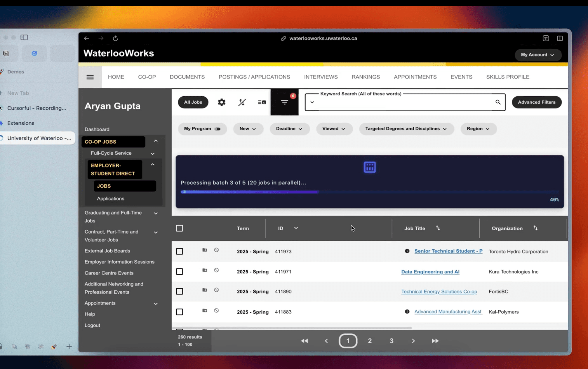
Task: Click the browser forward arrow
Action: click(101, 38)
